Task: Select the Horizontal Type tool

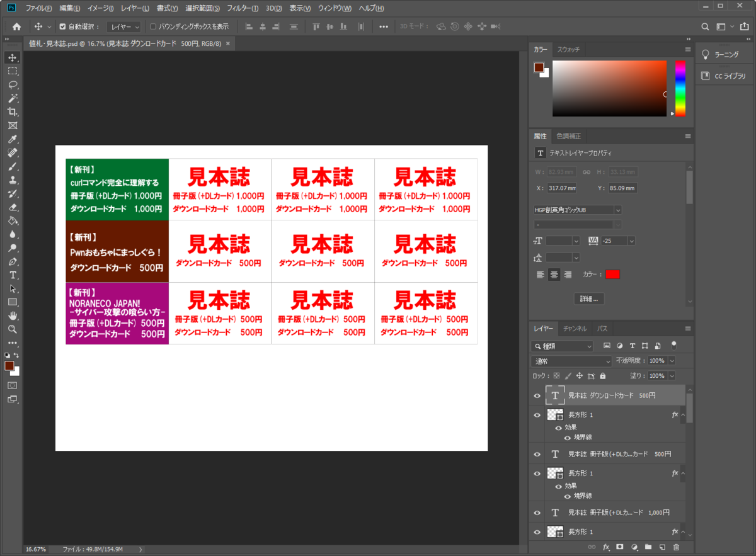Action: click(13, 275)
